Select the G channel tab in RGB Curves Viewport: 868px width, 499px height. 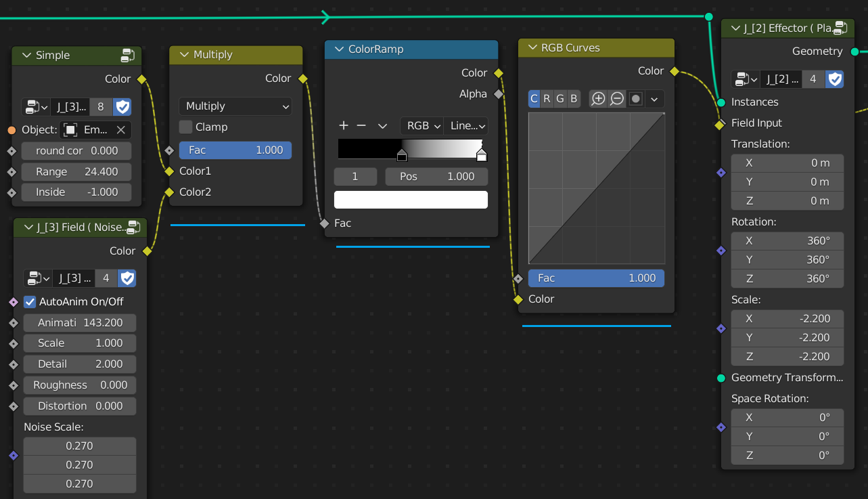pos(560,99)
